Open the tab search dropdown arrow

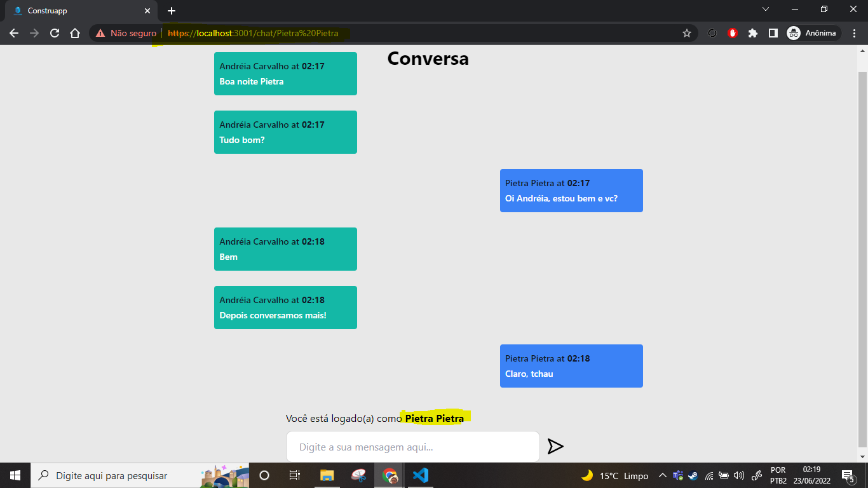click(x=765, y=10)
